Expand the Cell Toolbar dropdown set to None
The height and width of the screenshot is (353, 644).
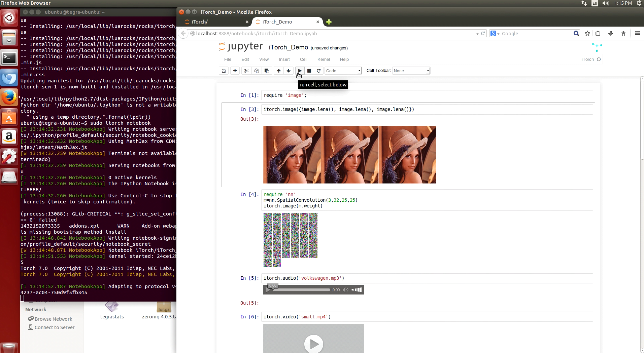click(411, 71)
